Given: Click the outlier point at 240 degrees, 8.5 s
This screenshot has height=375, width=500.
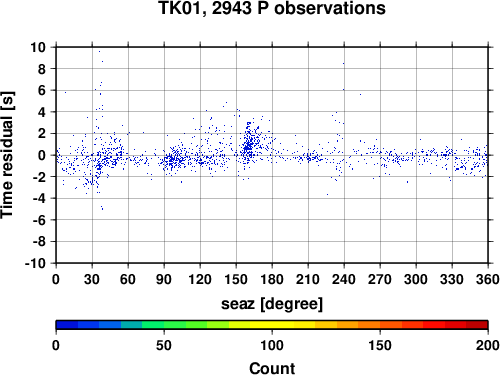Looking at the screenshot, I should coord(344,63).
